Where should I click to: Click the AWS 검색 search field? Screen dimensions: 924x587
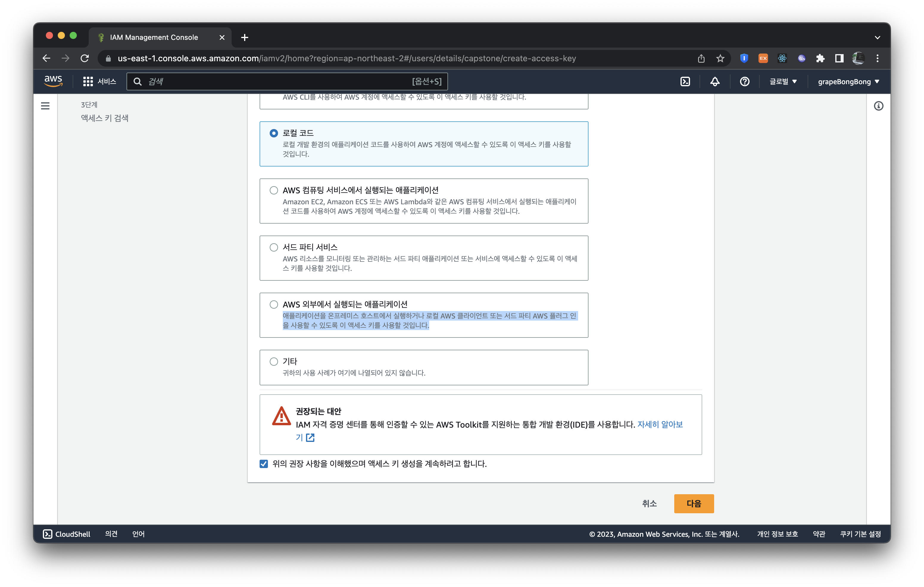pyautogui.click(x=276, y=82)
